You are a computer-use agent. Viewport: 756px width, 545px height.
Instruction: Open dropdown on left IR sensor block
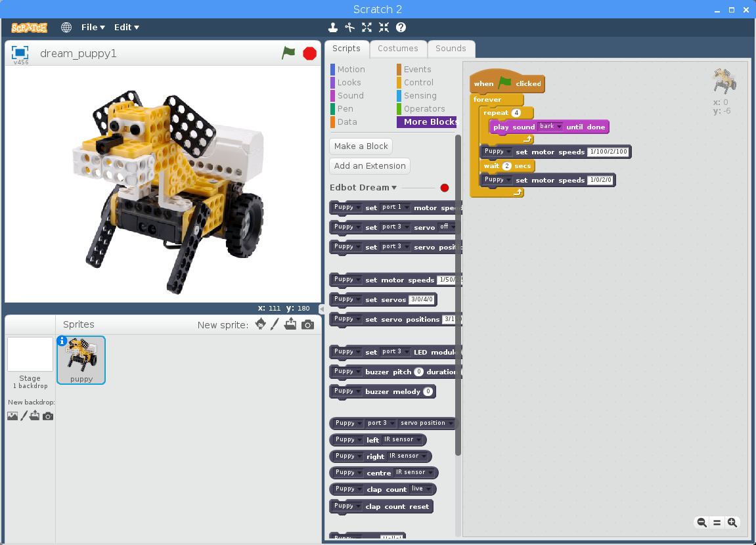[401, 439]
